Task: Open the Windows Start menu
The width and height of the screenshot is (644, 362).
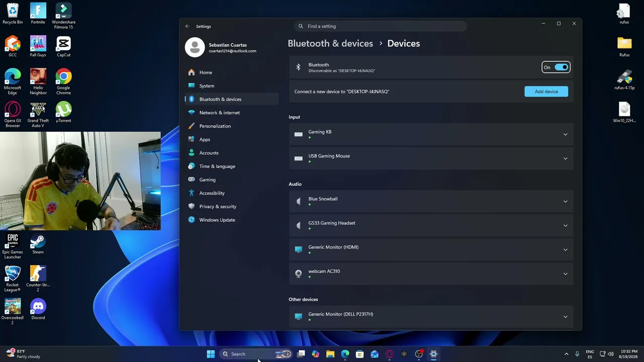Action: coord(211,354)
